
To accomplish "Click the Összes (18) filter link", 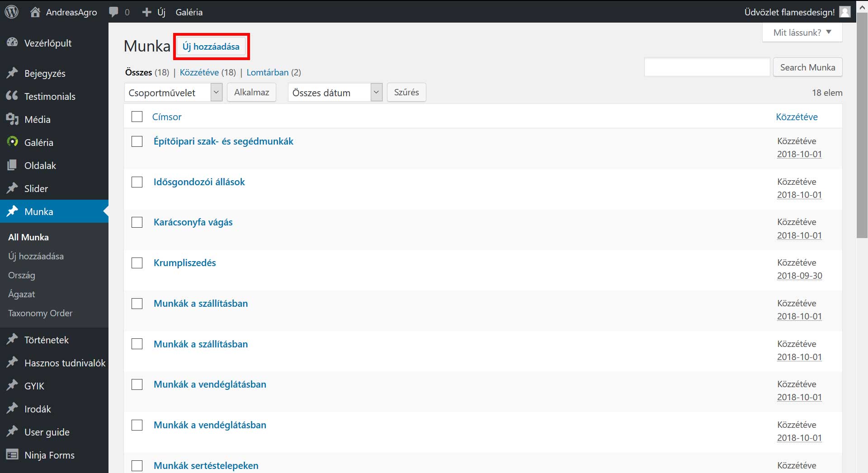I will [147, 72].
